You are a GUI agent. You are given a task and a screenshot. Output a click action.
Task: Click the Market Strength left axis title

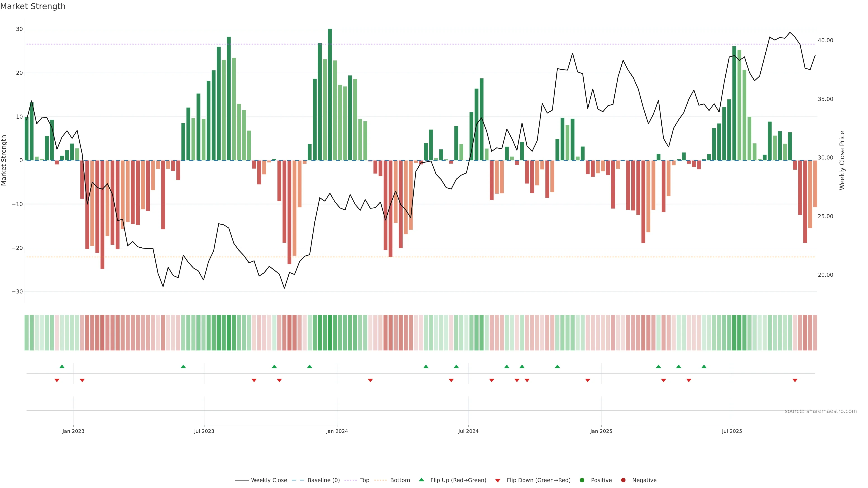4,160
